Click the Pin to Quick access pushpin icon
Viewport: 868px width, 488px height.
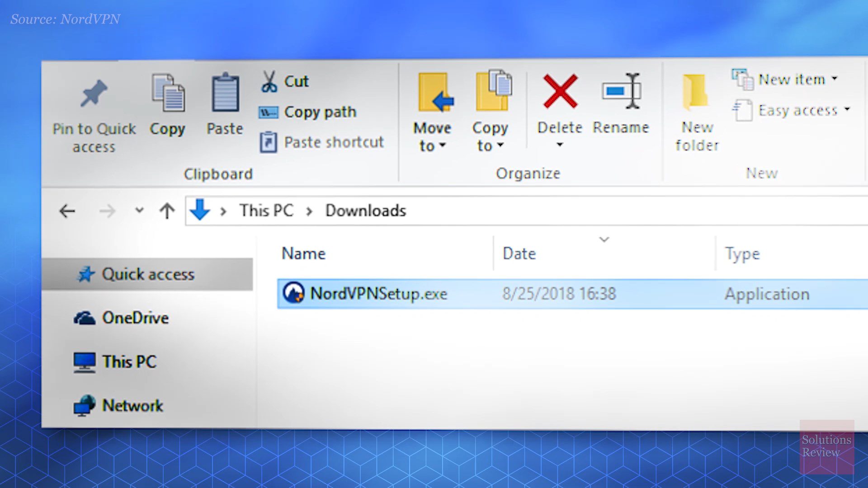click(94, 93)
